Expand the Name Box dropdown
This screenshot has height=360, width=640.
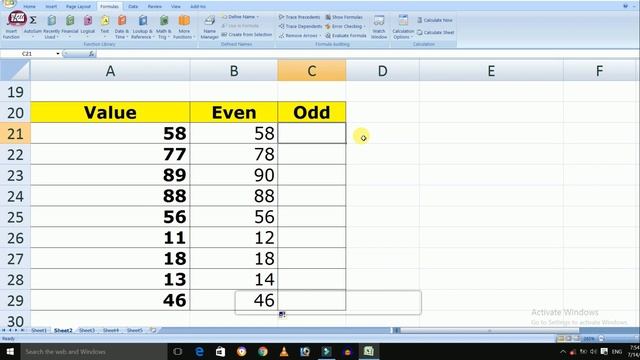58,54
